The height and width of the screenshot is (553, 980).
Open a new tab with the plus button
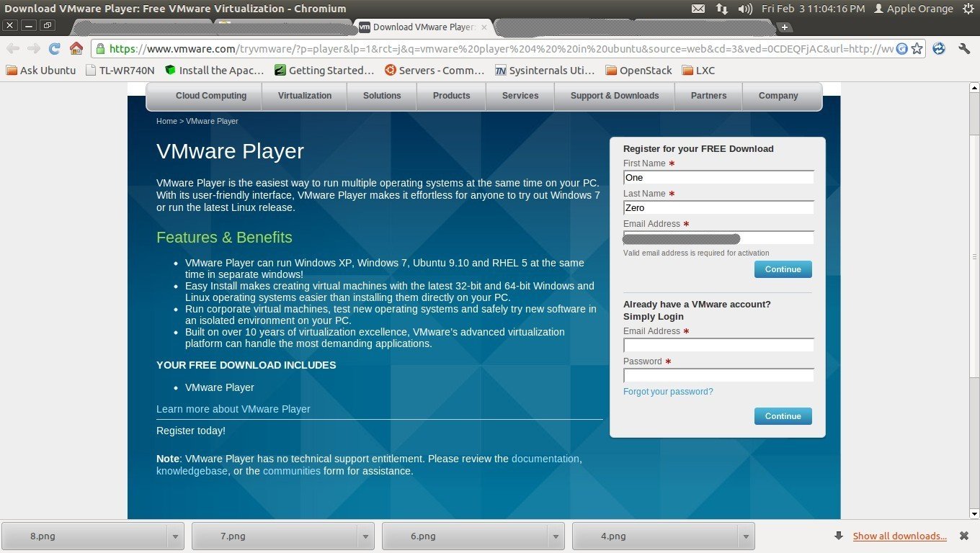[x=785, y=27]
